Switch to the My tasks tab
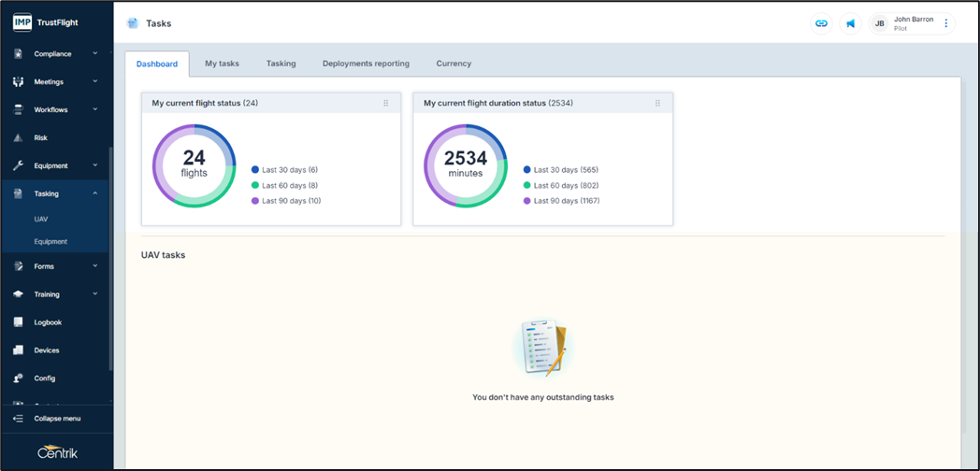 coord(222,64)
